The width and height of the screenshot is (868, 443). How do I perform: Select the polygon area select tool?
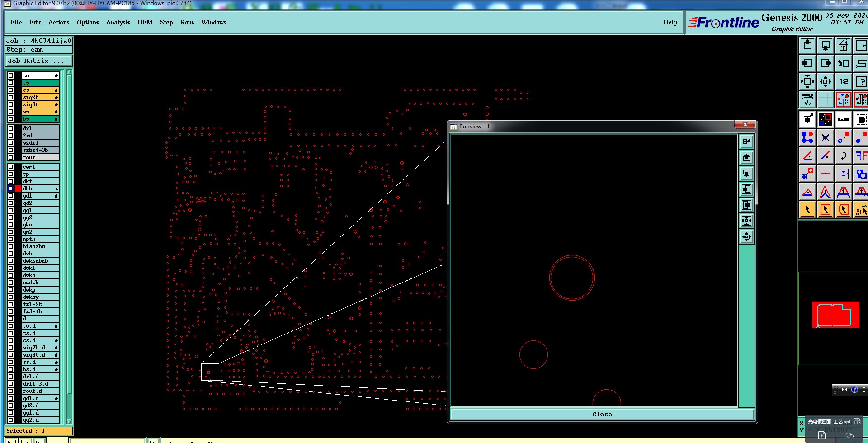tap(844, 210)
